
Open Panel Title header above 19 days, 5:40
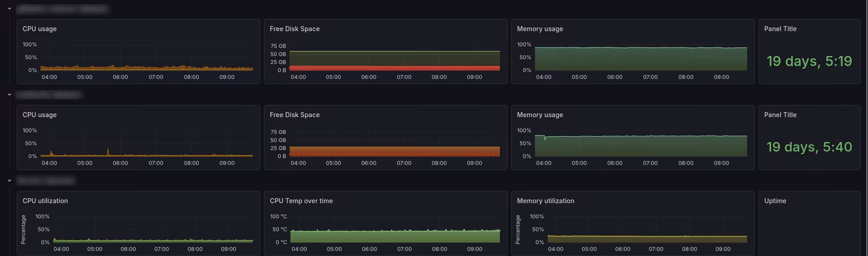point(780,114)
